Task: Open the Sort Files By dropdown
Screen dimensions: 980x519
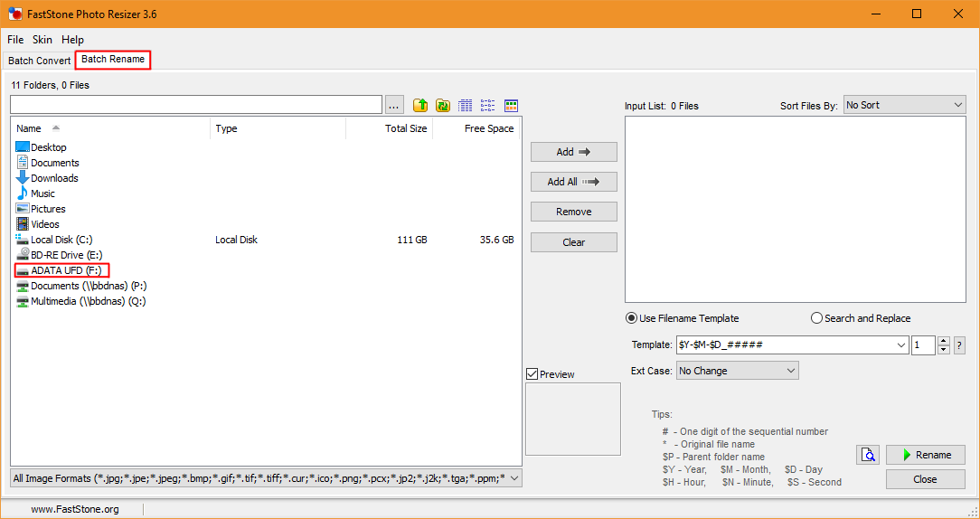Action: tap(904, 105)
